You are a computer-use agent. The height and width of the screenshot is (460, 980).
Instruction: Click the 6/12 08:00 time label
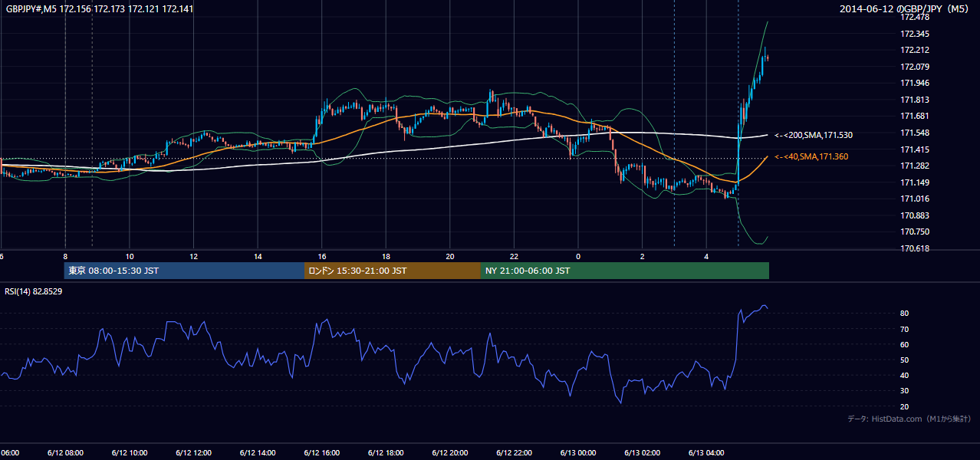coord(65,452)
